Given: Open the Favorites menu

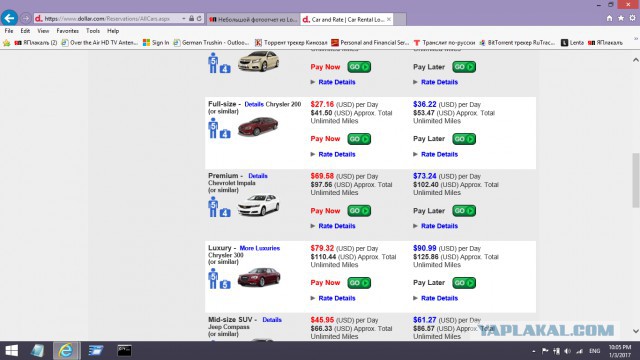Looking at the screenshot, I should 67,31.
